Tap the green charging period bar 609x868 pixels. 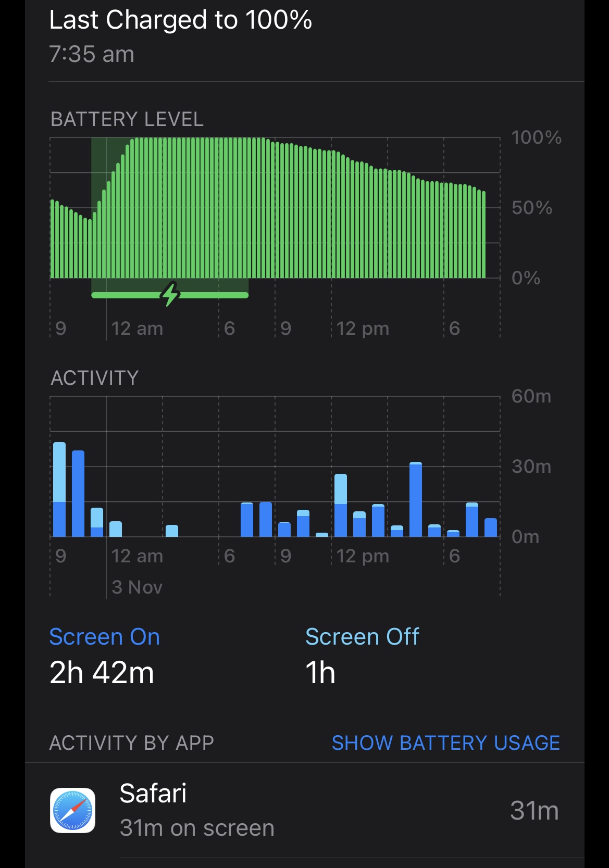(x=170, y=295)
